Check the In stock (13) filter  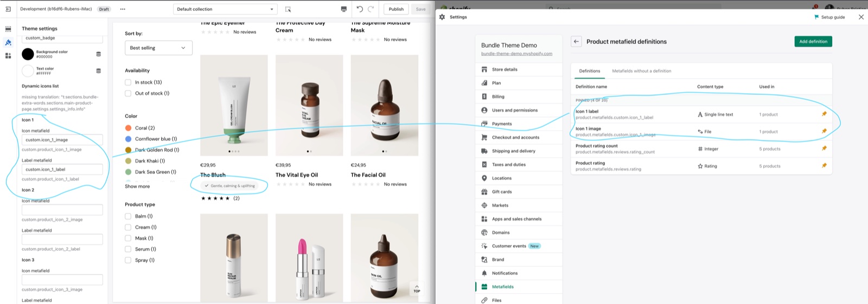(128, 82)
